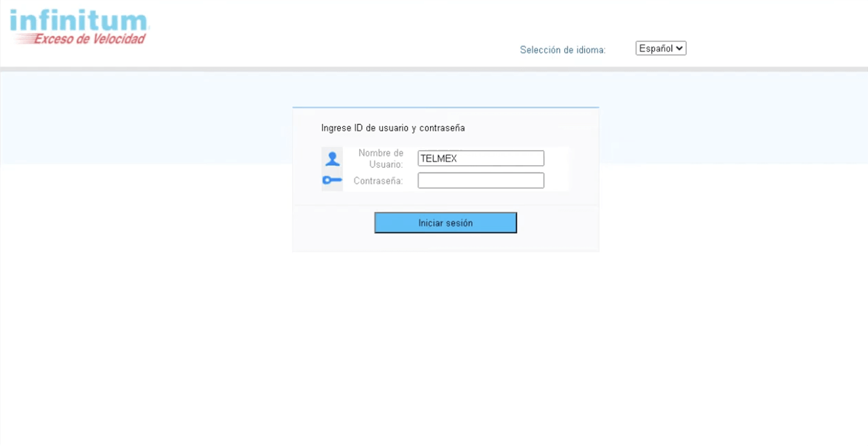868x446 pixels.
Task: Click into the empty Contraseña field
Action: tap(481, 181)
